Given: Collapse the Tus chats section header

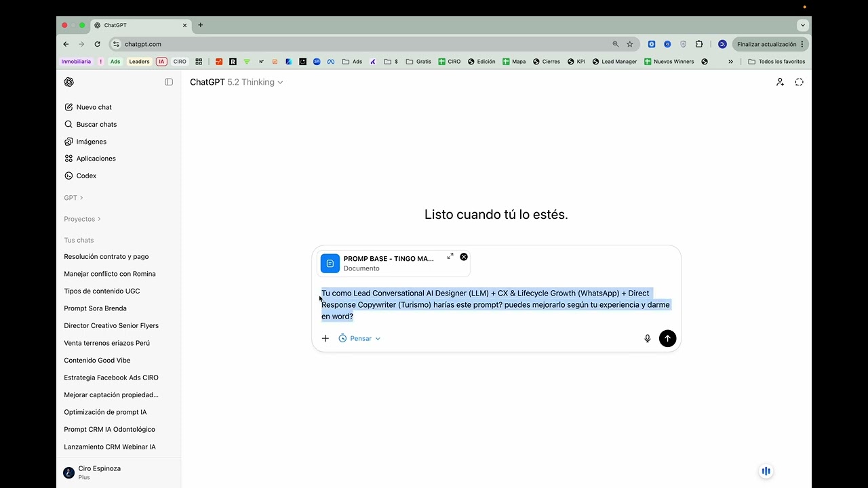Looking at the screenshot, I should (x=79, y=240).
